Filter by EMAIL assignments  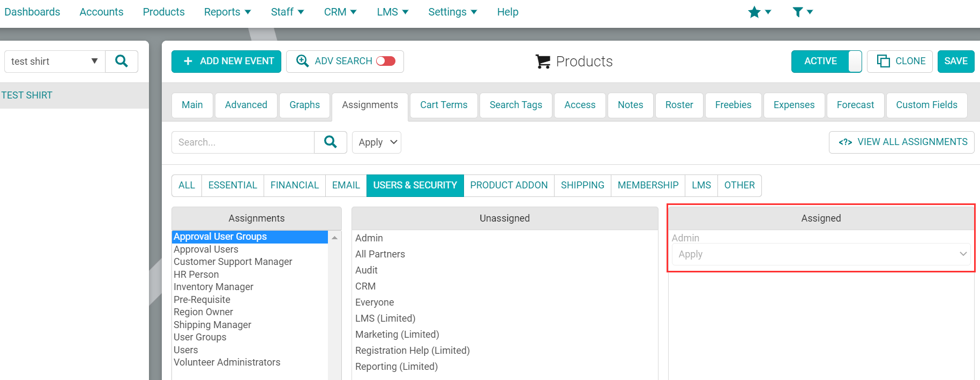pos(346,185)
